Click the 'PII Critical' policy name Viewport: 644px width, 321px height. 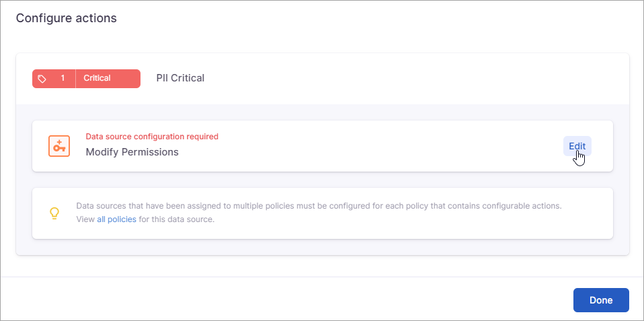tap(180, 78)
